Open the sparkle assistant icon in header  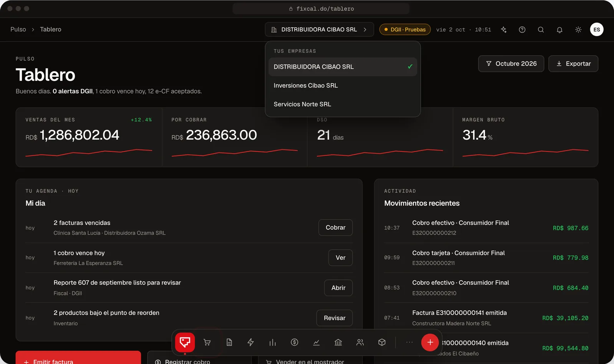(504, 30)
